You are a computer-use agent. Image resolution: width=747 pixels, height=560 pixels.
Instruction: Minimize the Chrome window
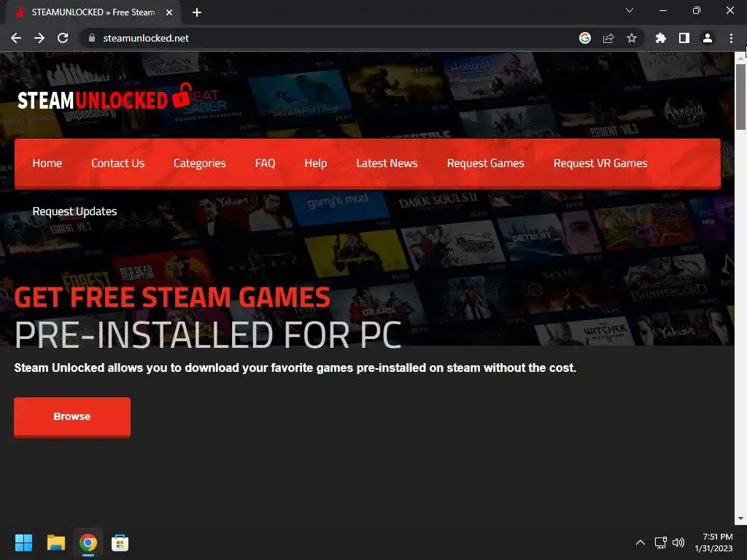[662, 10]
